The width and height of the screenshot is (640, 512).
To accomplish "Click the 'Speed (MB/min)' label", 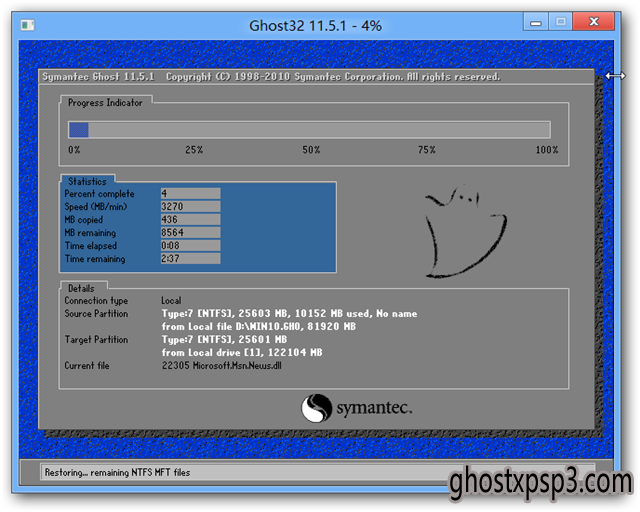I will click(96, 207).
